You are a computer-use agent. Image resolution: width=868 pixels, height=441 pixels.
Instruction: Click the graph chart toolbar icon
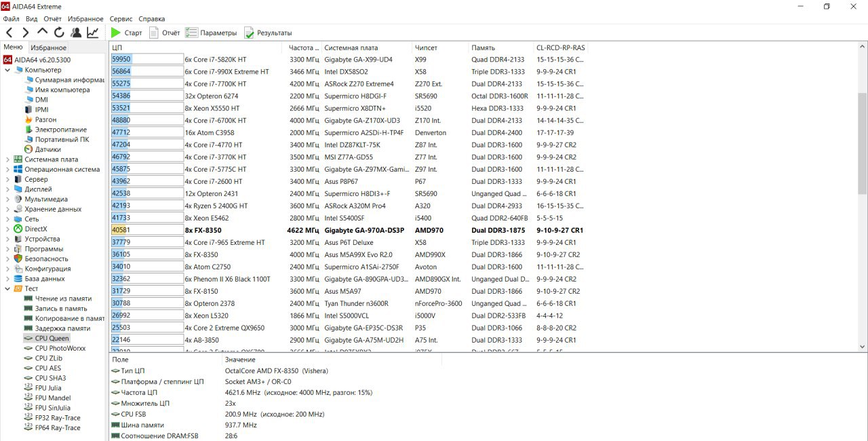coord(93,33)
